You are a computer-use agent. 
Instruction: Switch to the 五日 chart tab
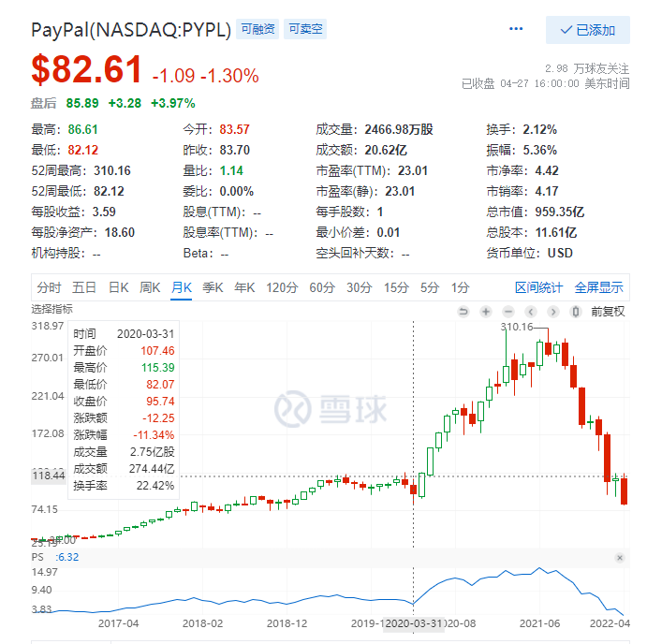(x=84, y=287)
